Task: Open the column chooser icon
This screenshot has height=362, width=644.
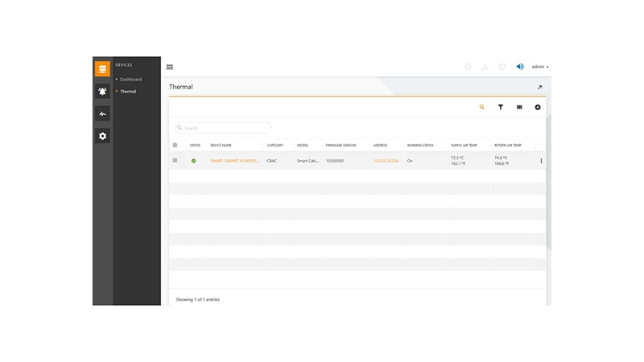Action: pyautogui.click(x=519, y=107)
